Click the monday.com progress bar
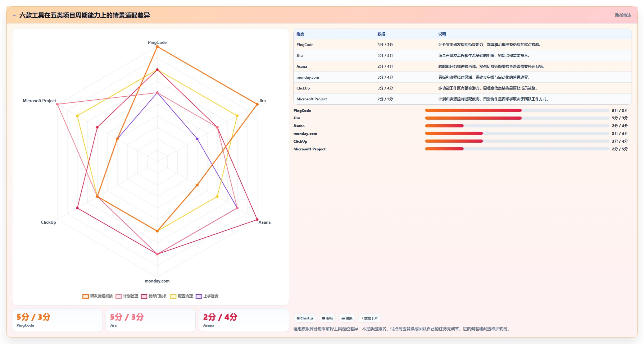 pyautogui.click(x=517, y=133)
